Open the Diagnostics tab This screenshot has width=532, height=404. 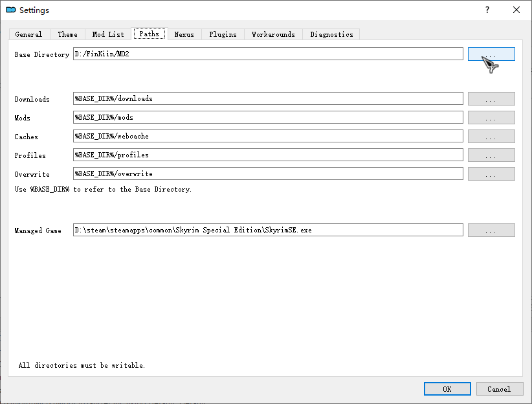[331, 34]
